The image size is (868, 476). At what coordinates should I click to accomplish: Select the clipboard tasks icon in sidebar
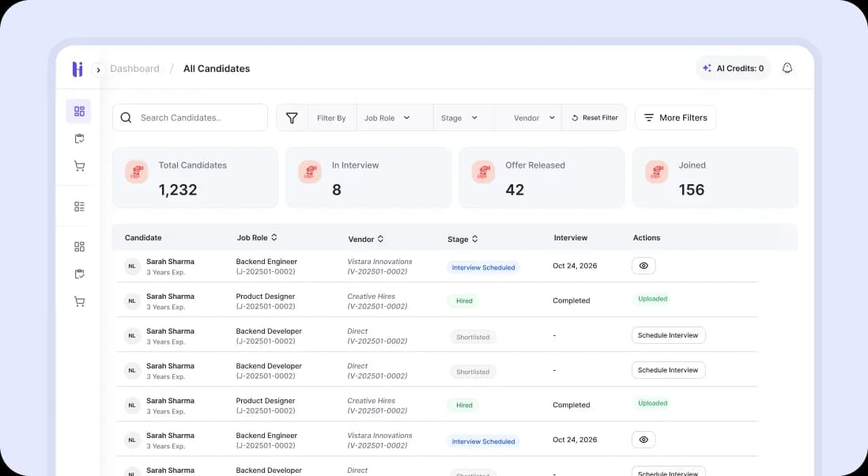pyautogui.click(x=78, y=138)
